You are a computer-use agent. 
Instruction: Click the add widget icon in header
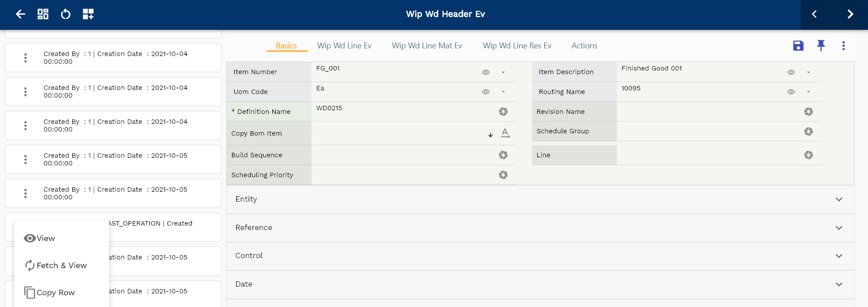88,14
